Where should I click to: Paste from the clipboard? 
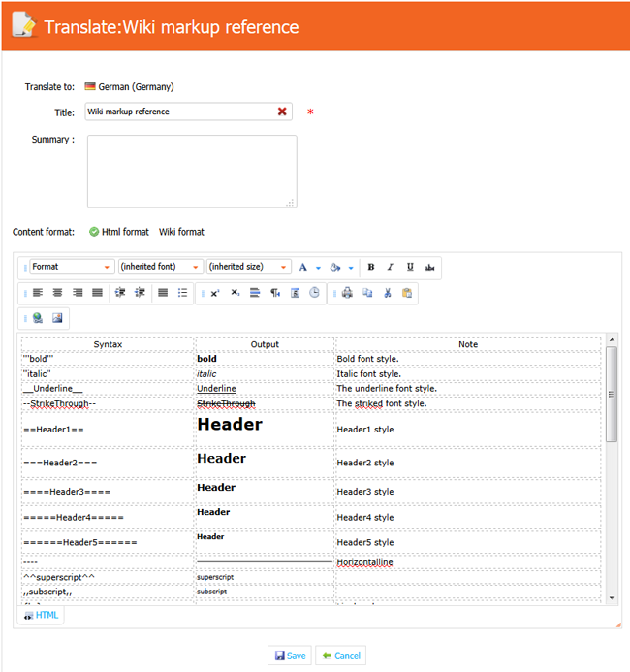coord(407,293)
